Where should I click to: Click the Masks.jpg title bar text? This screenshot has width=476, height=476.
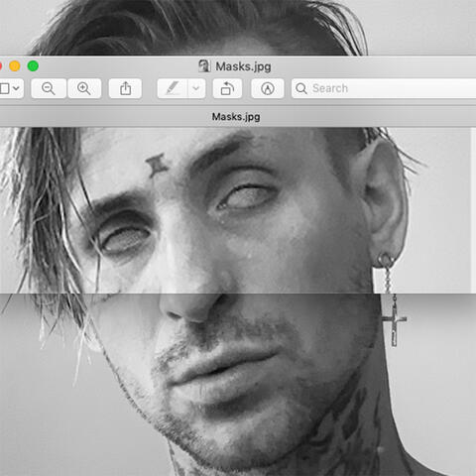[243, 66]
